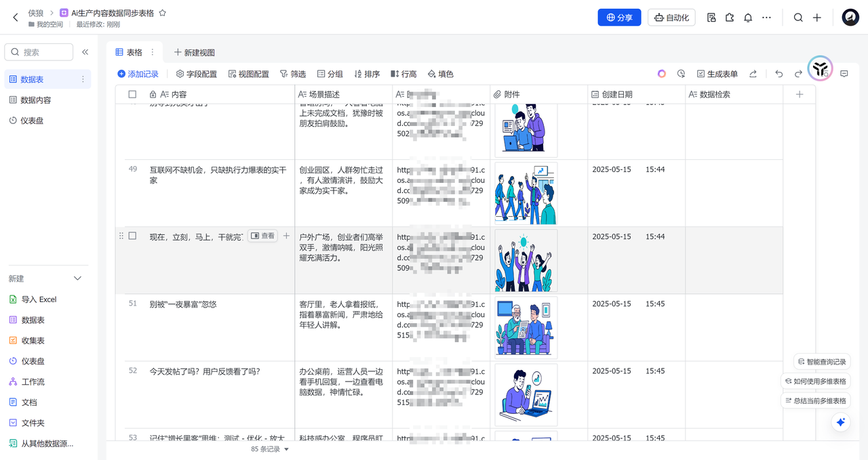Collapse the left sidebar with double chevron

[85, 52]
